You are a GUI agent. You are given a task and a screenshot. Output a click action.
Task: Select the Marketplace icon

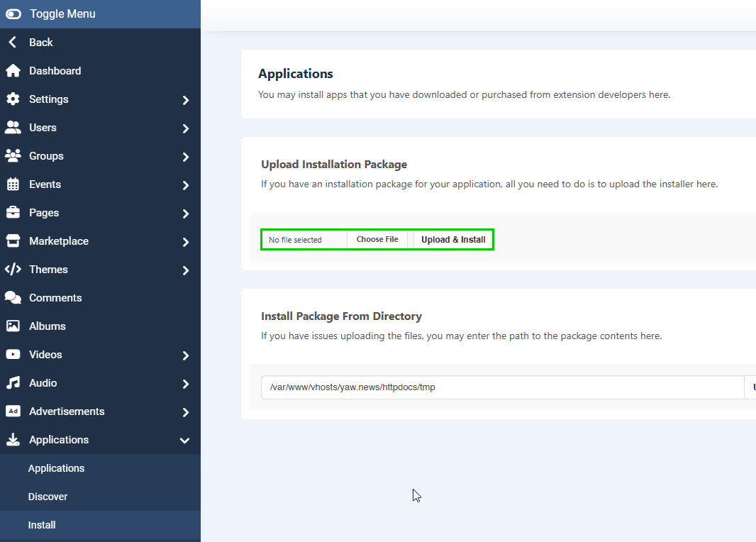point(13,240)
